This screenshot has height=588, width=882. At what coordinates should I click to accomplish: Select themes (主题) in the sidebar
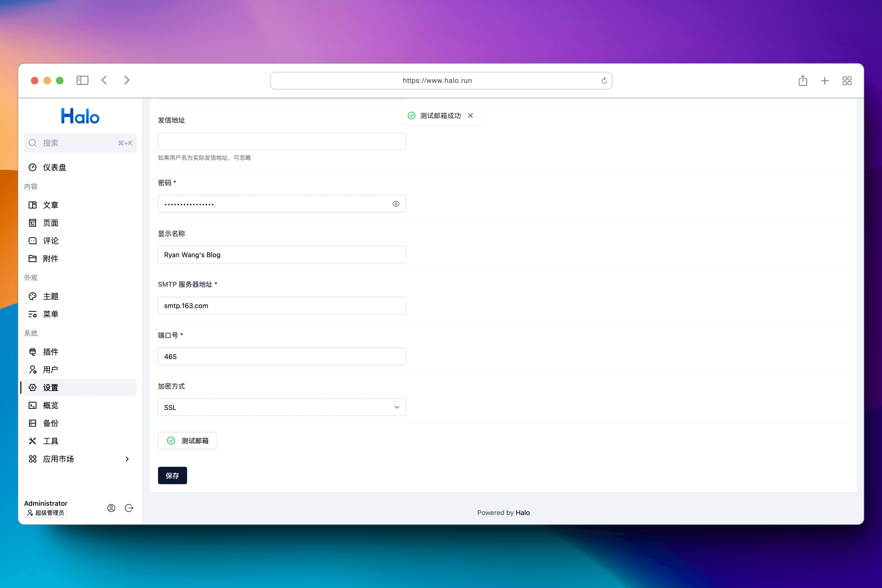click(80, 296)
